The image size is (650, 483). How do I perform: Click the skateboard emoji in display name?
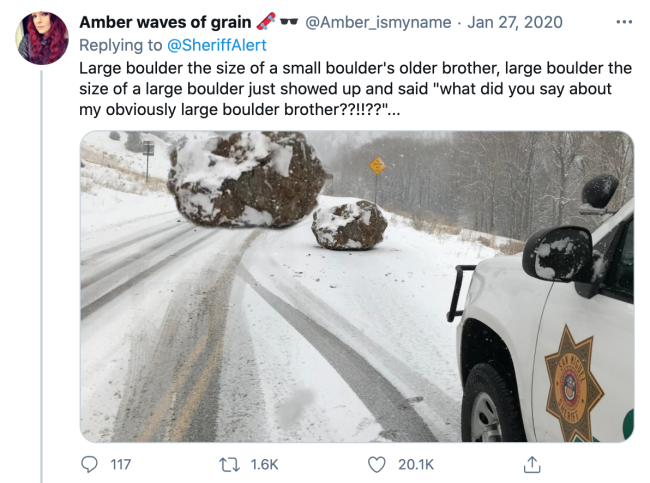[x=265, y=22]
